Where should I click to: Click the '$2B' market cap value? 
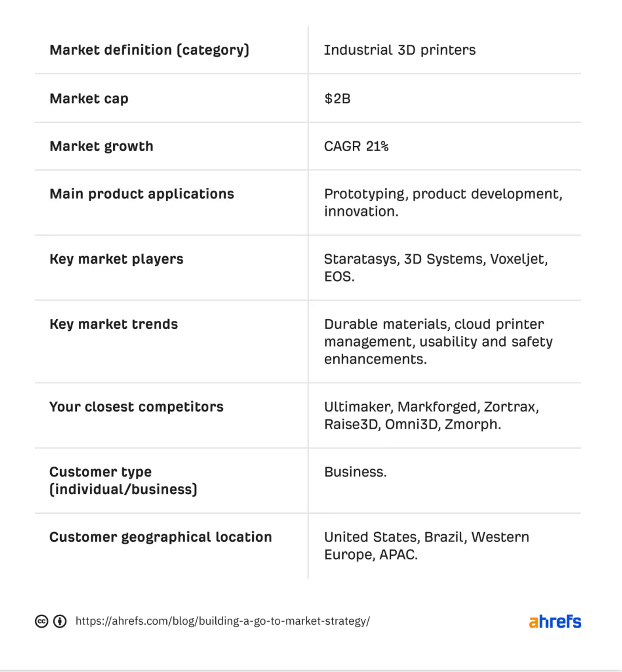337,99
